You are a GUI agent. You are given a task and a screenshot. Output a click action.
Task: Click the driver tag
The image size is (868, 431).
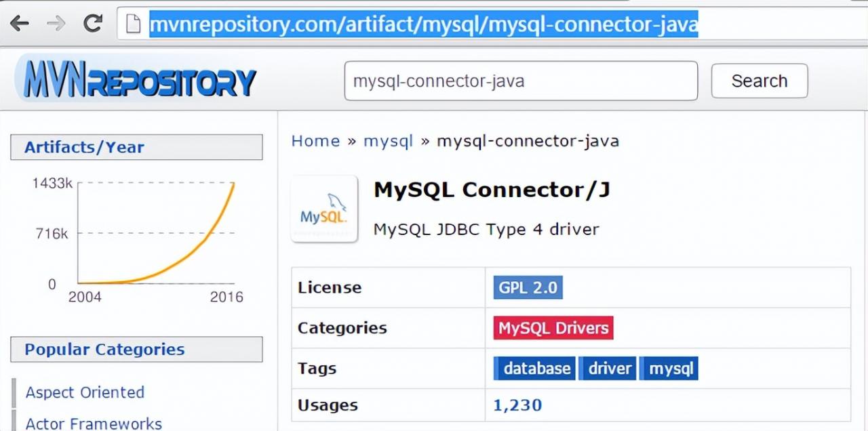(x=608, y=369)
